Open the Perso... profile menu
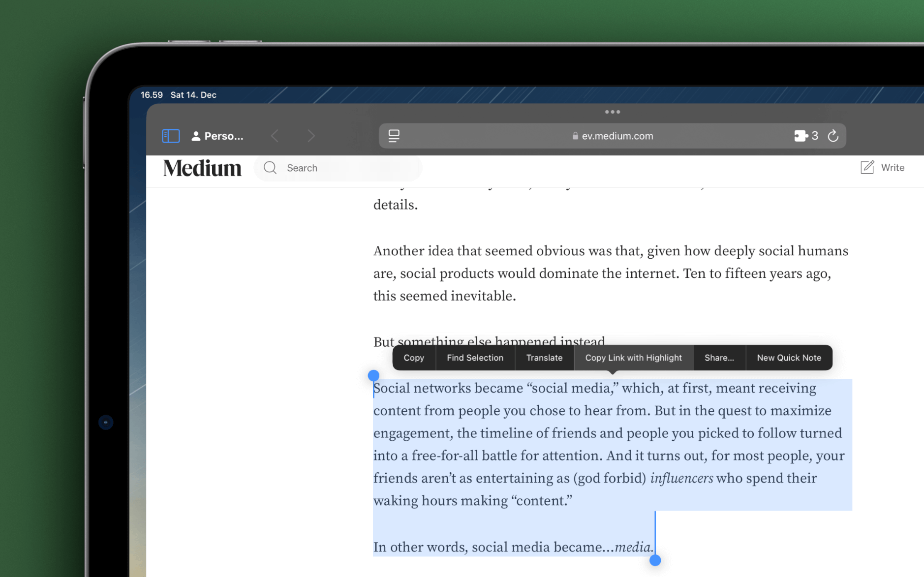924x577 pixels. pos(217,136)
